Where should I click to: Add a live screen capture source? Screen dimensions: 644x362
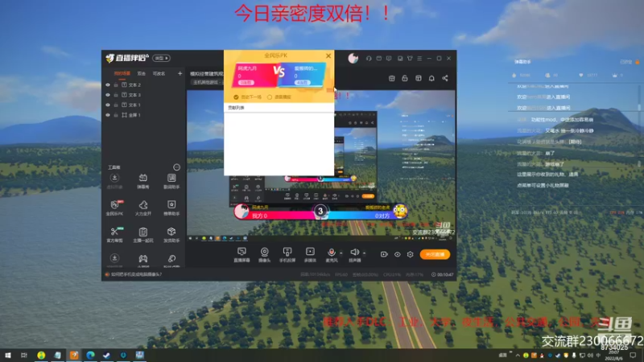click(x=242, y=254)
